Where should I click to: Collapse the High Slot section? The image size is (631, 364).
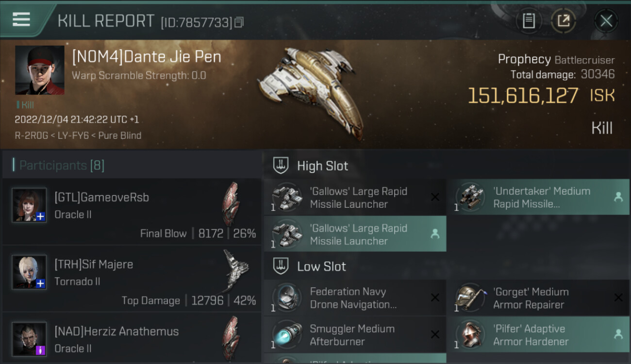281,165
